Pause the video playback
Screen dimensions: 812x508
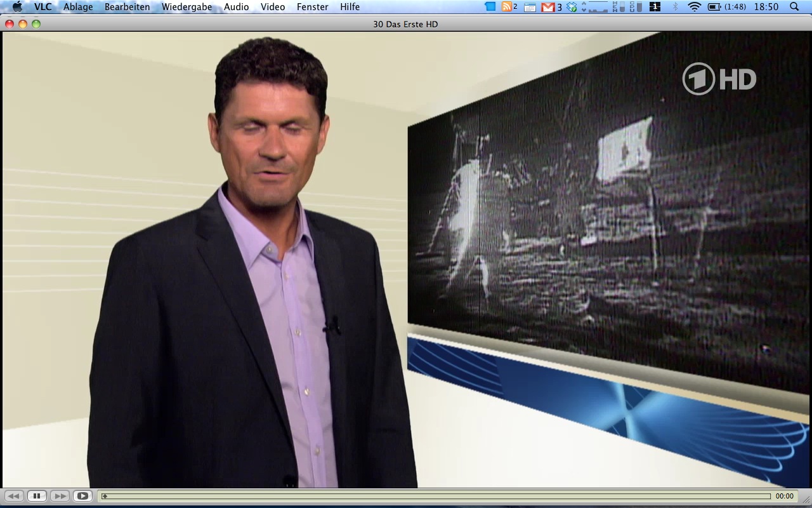coord(37,496)
